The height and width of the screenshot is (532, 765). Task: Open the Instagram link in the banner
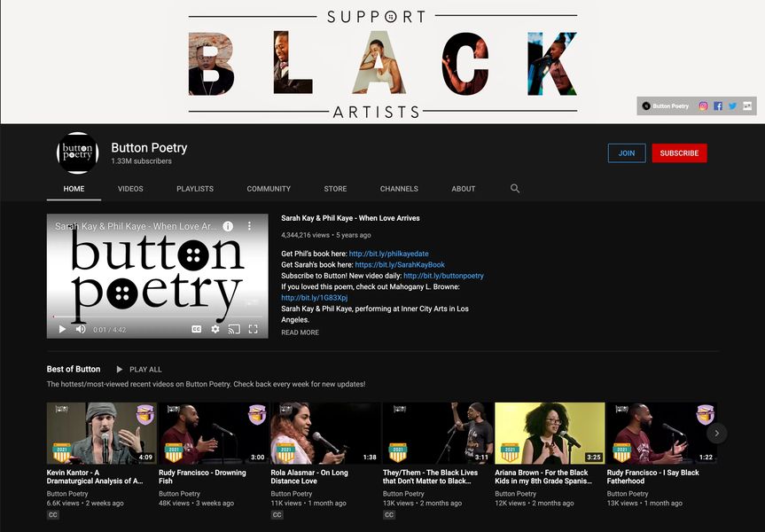click(703, 106)
